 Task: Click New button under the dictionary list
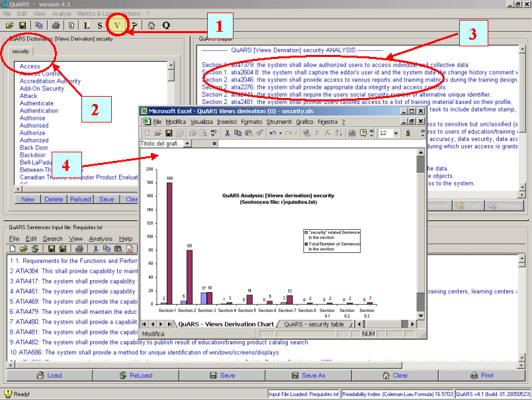click(x=28, y=199)
